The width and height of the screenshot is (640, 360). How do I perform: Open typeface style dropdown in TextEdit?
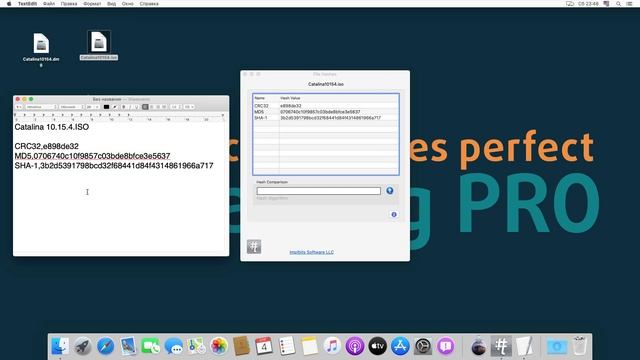pyautogui.click(x=71, y=107)
